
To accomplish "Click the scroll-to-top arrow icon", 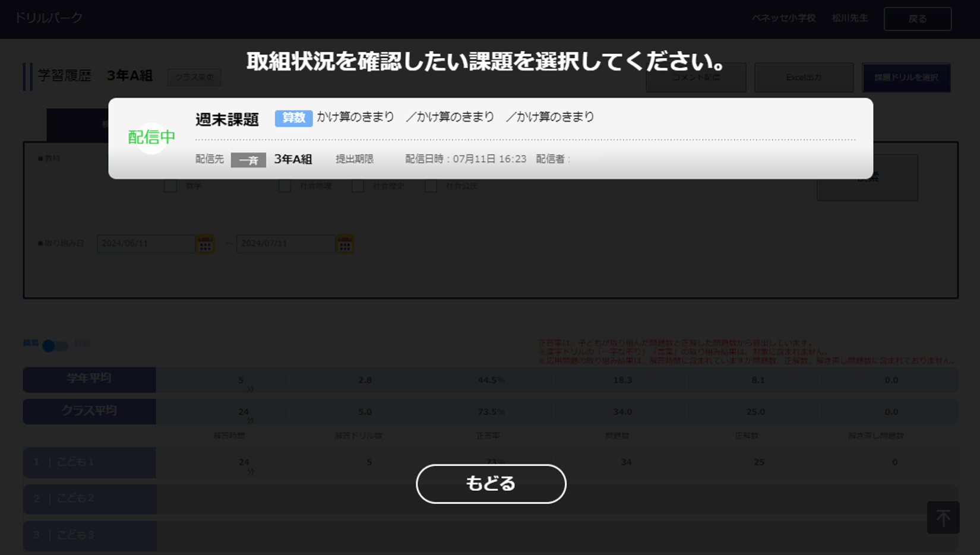I will click(x=943, y=518).
